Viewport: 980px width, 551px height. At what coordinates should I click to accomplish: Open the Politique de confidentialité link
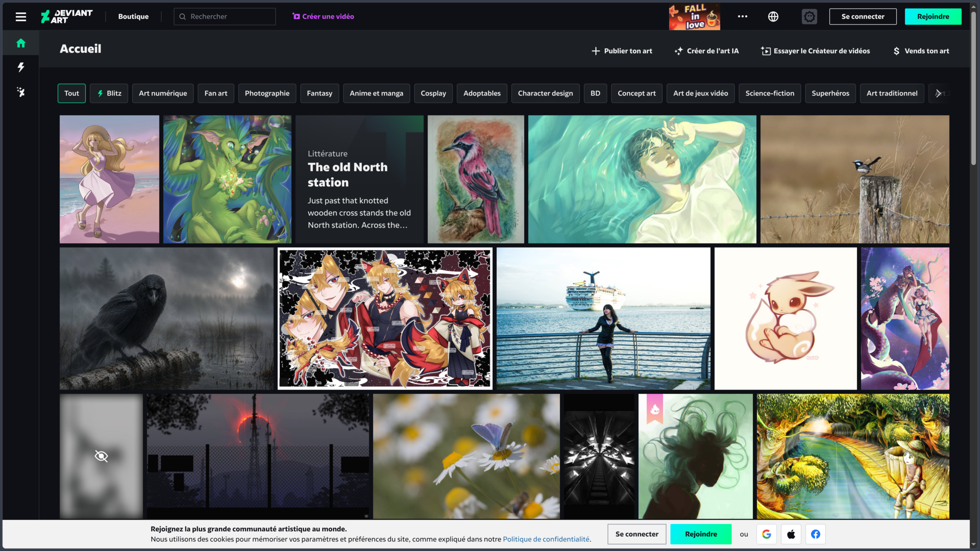(546, 539)
